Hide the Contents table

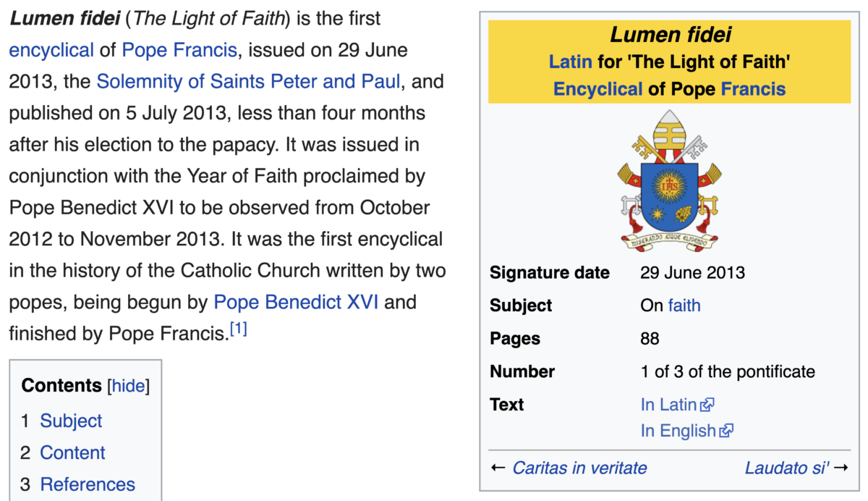(x=128, y=386)
